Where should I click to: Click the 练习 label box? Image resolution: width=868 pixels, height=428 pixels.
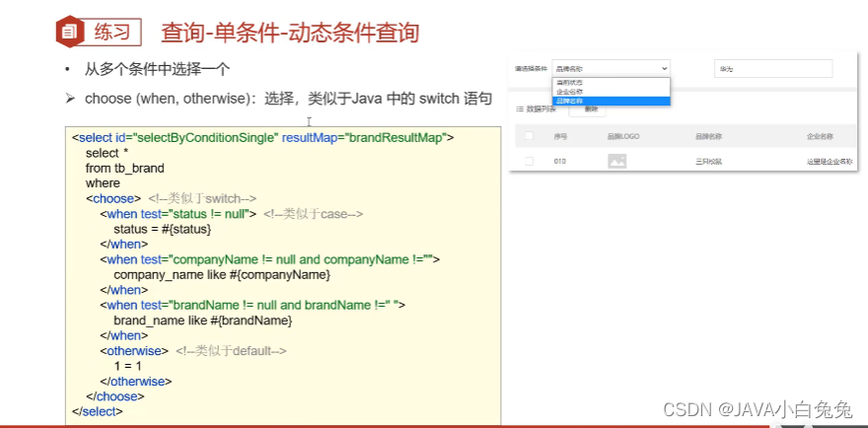pyautogui.click(x=112, y=33)
